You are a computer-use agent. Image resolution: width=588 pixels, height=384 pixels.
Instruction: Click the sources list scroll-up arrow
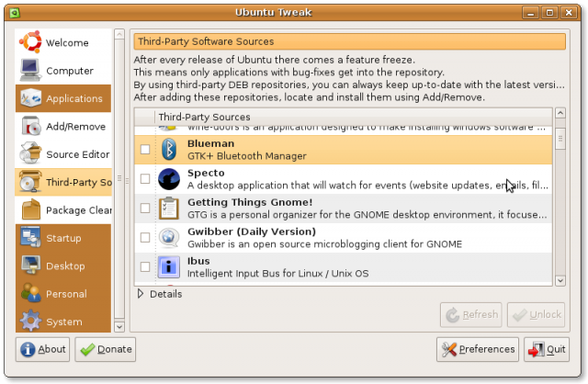[x=560, y=113]
